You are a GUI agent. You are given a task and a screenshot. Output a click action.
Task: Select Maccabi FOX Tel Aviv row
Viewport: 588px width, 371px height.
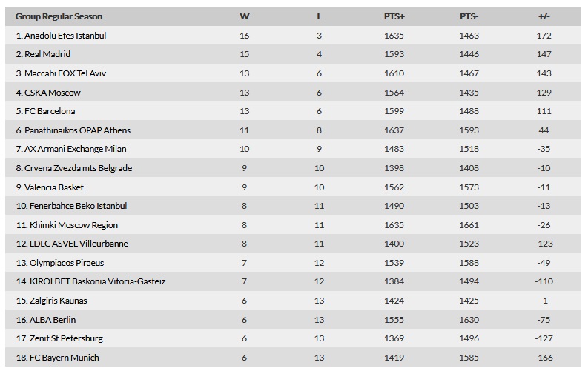click(x=293, y=73)
